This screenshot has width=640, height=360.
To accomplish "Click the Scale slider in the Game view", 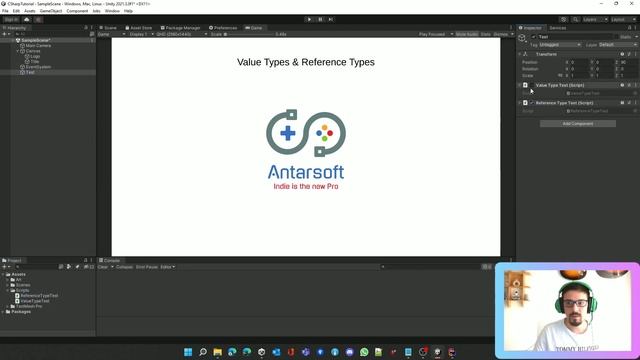I will click(249, 34).
